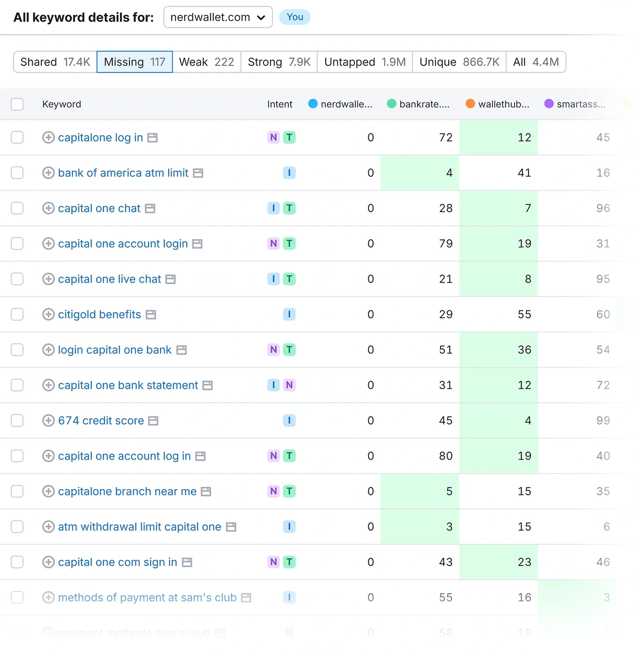The width and height of the screenshot is (644, 649).
Task: Click the plus icon beside capital one account login
Action: click(x=48, y=244)
